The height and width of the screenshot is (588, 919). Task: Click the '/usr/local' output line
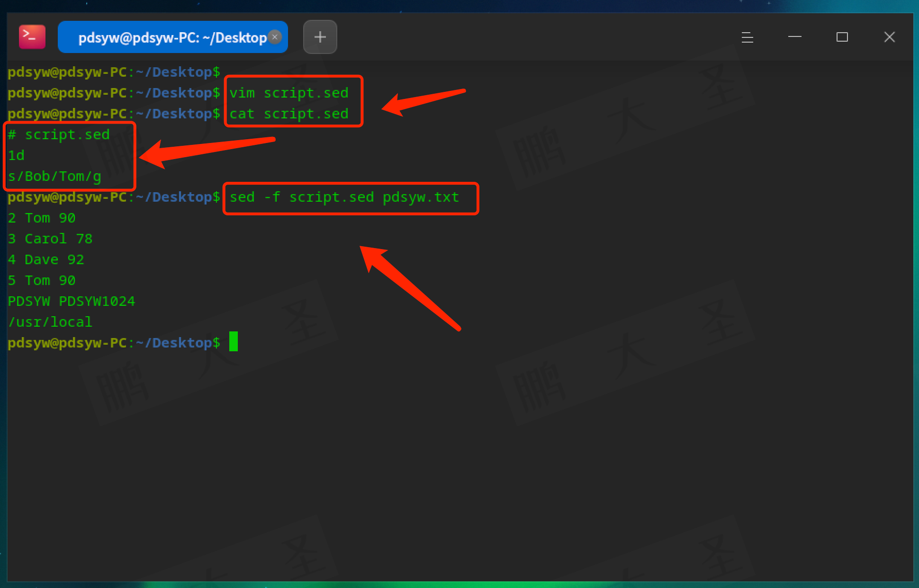click(x=50, y=322)
